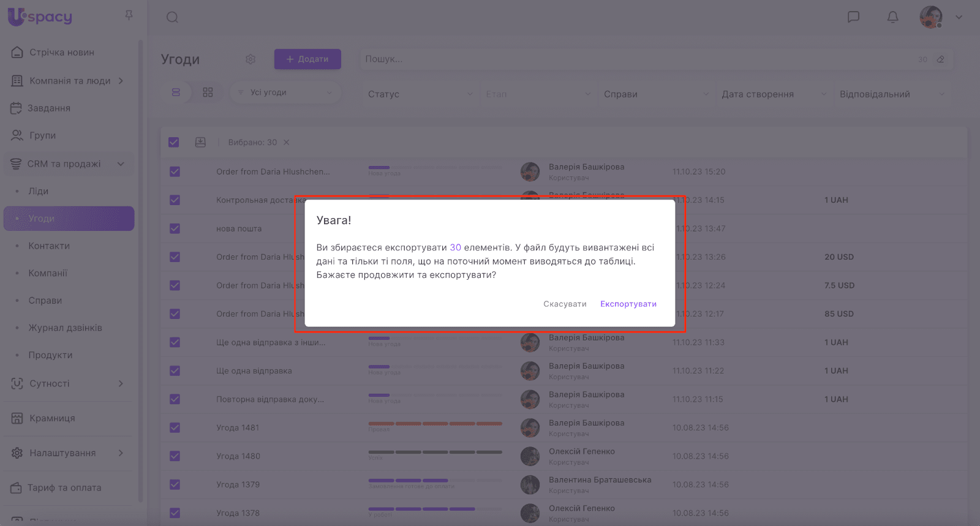Click the Налаштування gear icon
Screen dimensions: 980x526
coord(17,453)
